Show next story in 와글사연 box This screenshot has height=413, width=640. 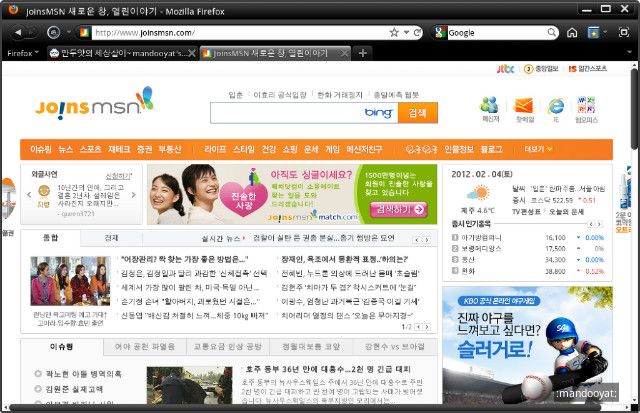pos(133,195)
